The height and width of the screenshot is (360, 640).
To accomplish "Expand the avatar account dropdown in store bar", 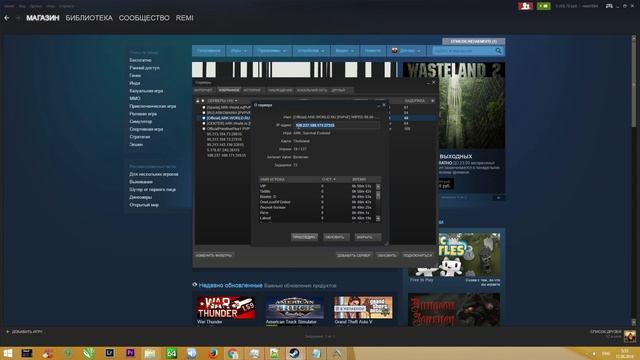I will [406, 51].
